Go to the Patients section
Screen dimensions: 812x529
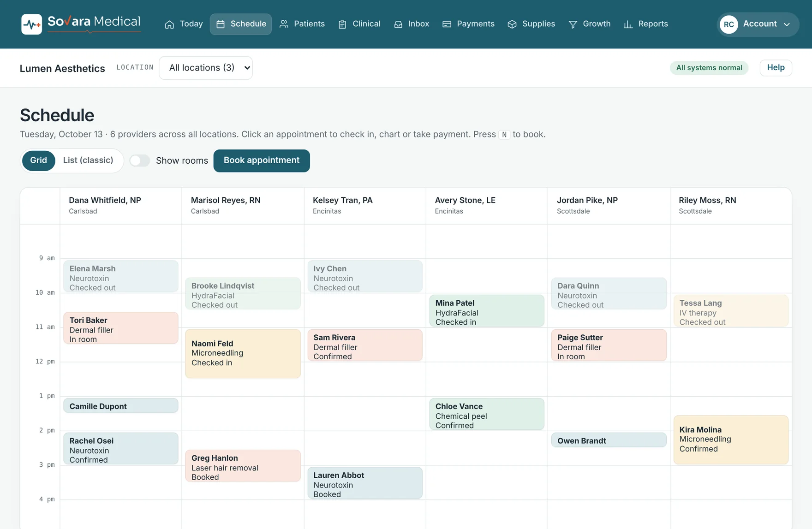tap(302, 24)
